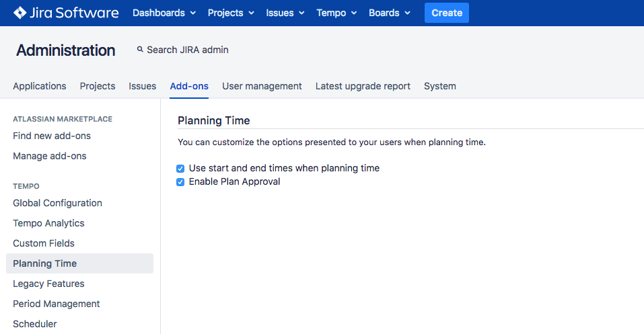This screenshot has height=334, width=644.
Task: Open the Boards dropdown menu
Action: pyautogui.click(x=389, y=13)
